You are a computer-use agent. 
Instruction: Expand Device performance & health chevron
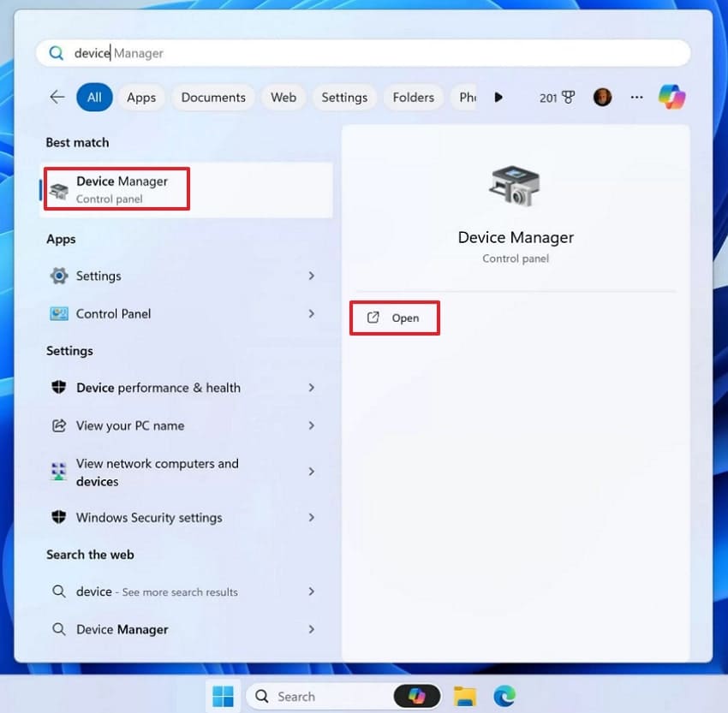coord(311,388)
